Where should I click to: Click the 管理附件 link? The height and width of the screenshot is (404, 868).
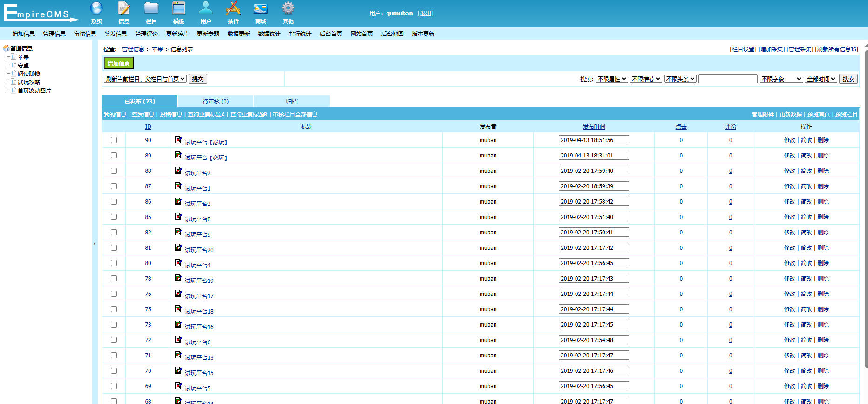point(762,114)
